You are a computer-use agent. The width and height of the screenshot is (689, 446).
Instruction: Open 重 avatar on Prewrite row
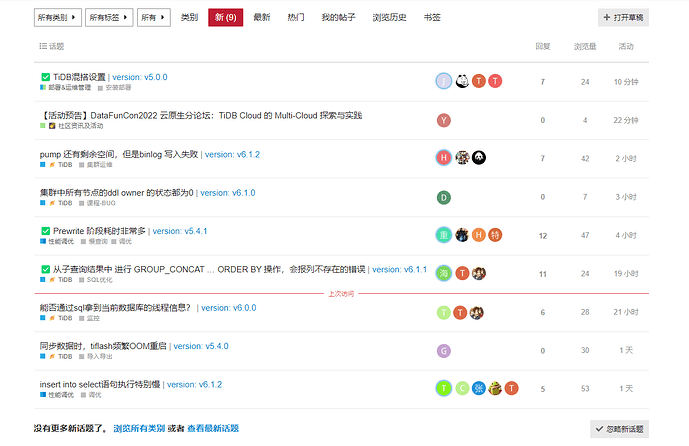click(x=444, y=235)
